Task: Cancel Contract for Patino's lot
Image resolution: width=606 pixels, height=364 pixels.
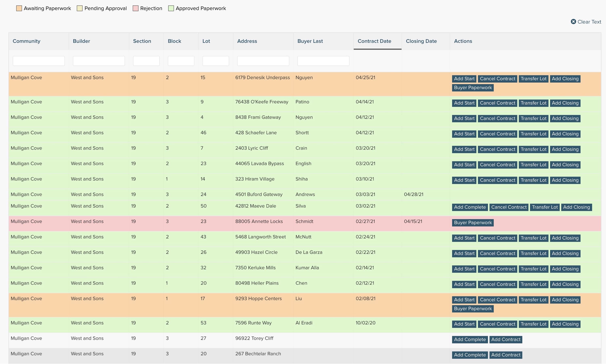Action: click(497, 103)
